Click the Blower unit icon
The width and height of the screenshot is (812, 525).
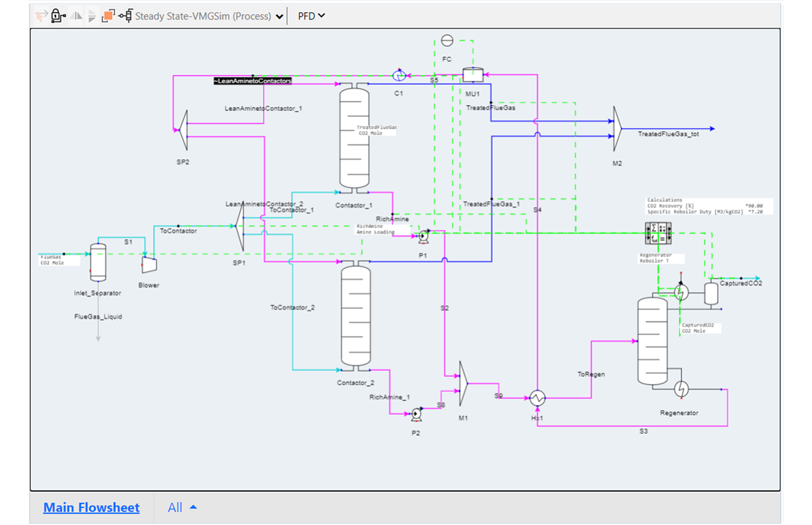(149, 265)
